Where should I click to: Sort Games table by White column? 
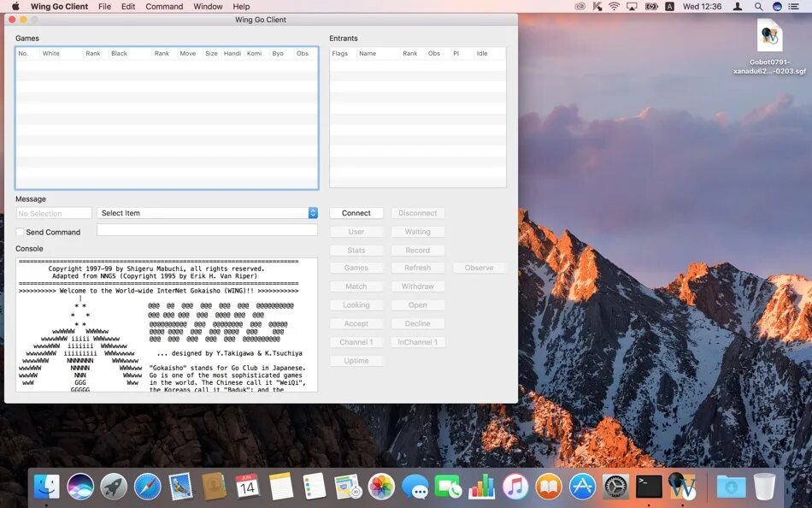tap(62, 53)
